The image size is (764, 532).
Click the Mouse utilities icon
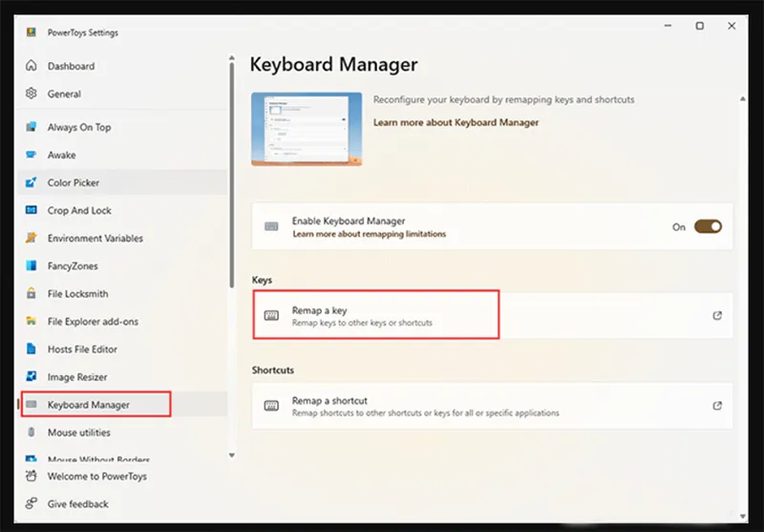[x=32, y=433]
